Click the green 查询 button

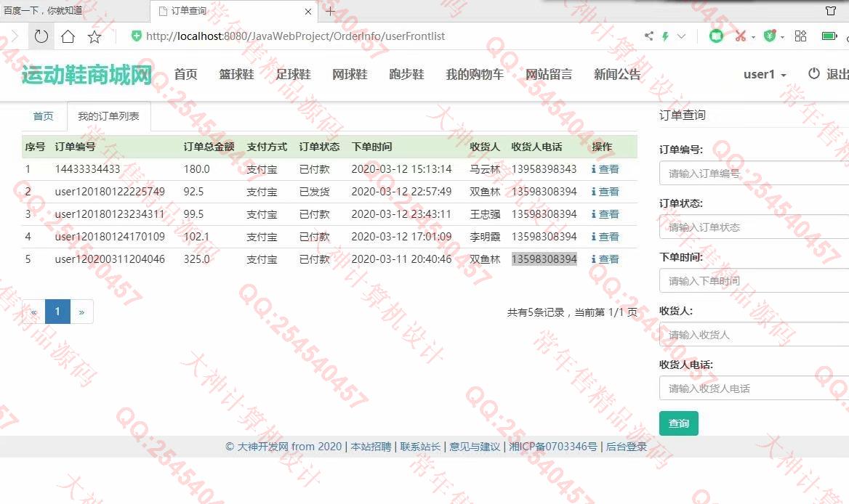pyautogui.click(x=678, y=423)
